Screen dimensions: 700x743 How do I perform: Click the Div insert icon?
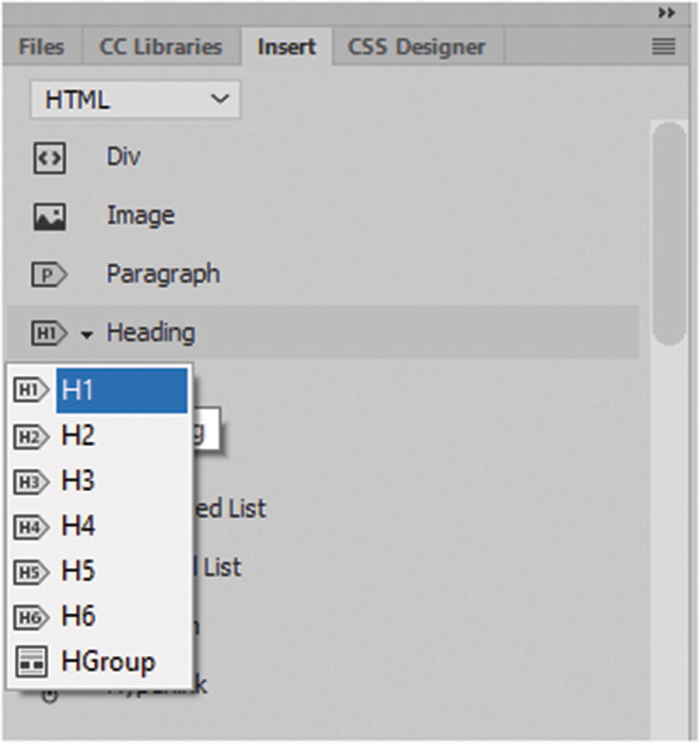49,159
